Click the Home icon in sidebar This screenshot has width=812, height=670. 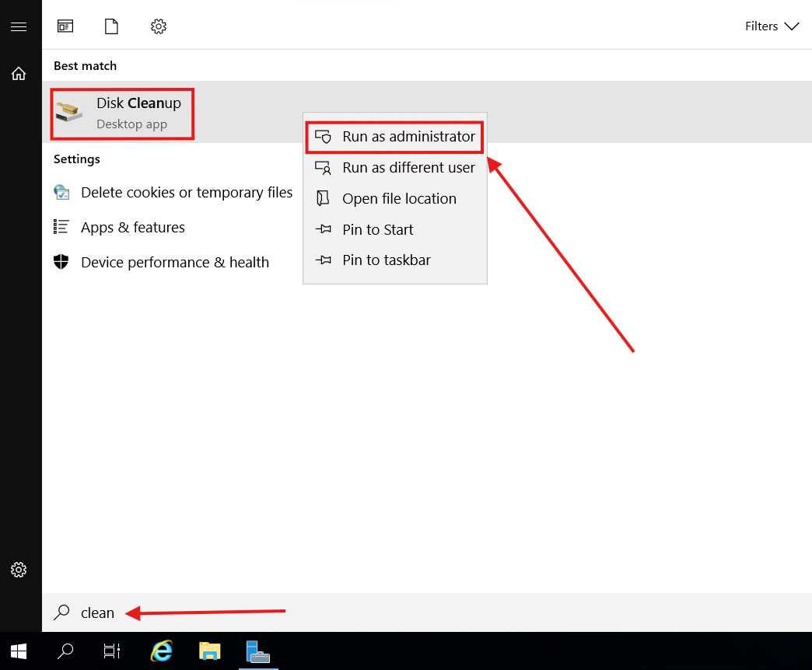[19, 74]
